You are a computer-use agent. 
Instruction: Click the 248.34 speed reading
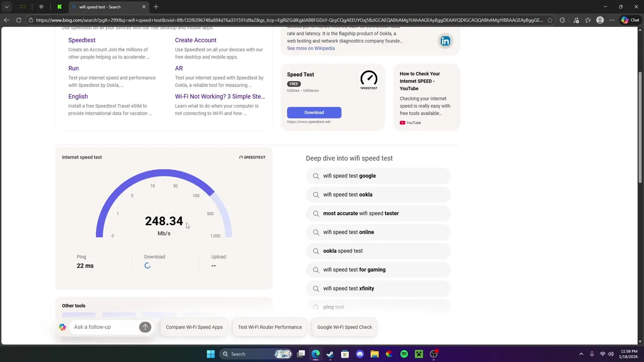(x=164, y=221)
